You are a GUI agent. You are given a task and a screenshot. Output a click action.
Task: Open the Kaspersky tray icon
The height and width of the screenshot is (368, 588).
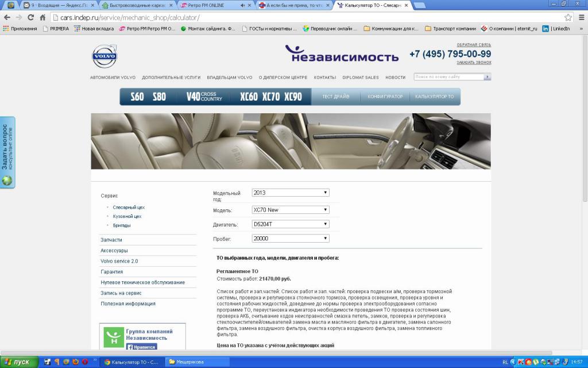click(521, 362)
